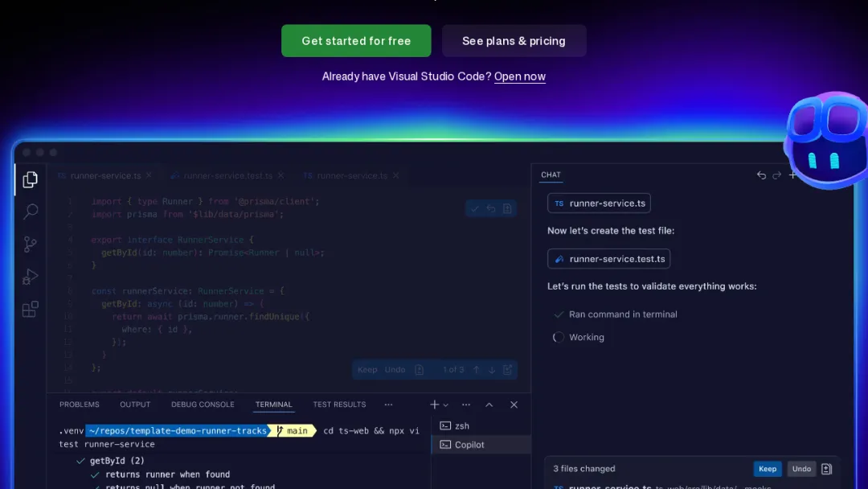Viewport: 868px width, 489px height.
Task: Open runner-service.test.ts file chip in chat
Action: click(609, 259)
